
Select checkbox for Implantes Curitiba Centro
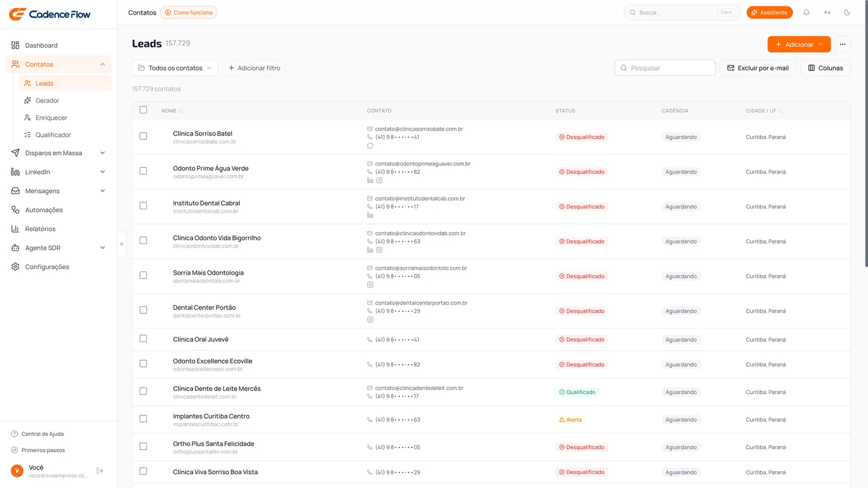[143, 419]
